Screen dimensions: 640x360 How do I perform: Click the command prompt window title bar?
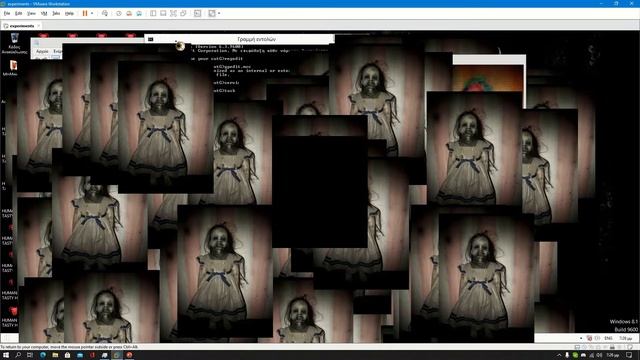239,39
